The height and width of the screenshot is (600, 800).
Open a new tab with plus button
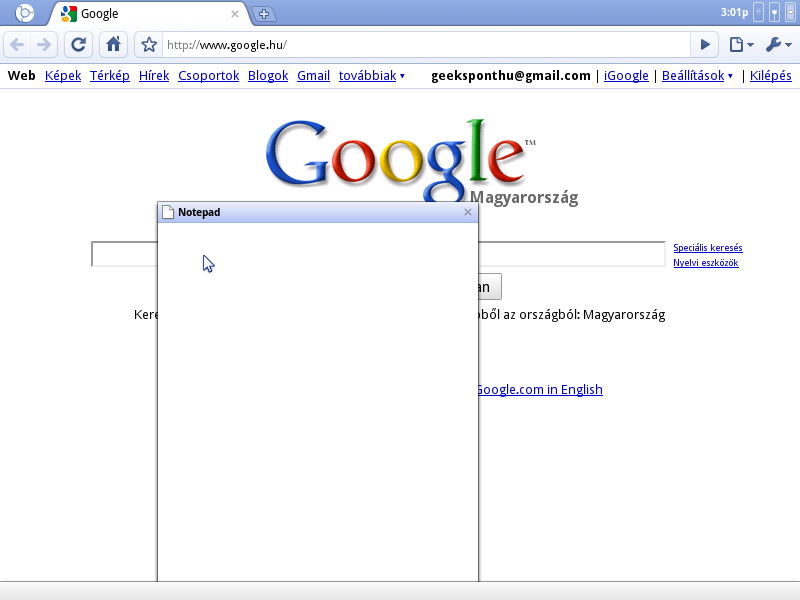coord(263,14)
